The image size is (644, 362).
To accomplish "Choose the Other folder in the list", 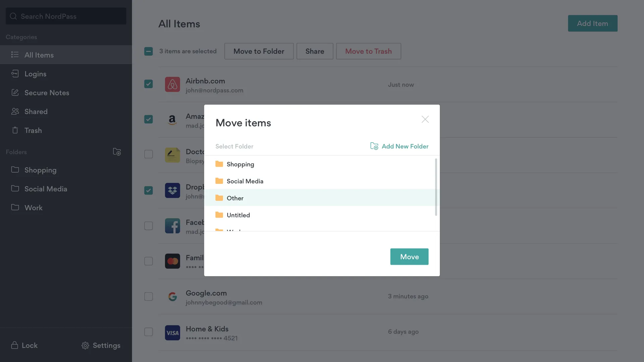I will click(235, 198).
